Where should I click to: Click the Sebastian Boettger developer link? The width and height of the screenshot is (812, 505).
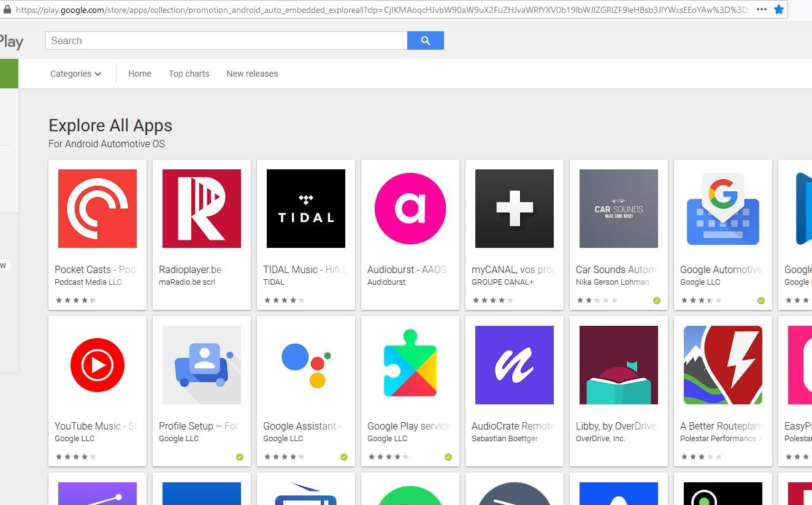click(505, 439)
